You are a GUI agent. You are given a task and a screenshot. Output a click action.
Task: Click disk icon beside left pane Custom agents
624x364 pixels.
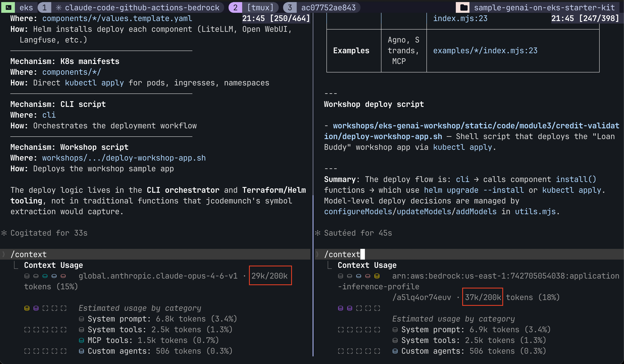click(x=81, y=351)
